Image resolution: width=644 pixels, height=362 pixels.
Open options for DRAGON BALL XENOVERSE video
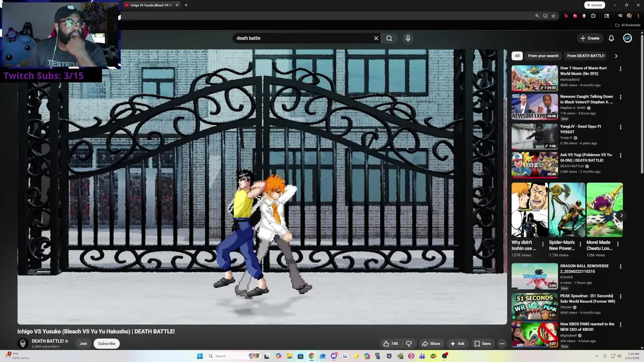tap(620, 267)
